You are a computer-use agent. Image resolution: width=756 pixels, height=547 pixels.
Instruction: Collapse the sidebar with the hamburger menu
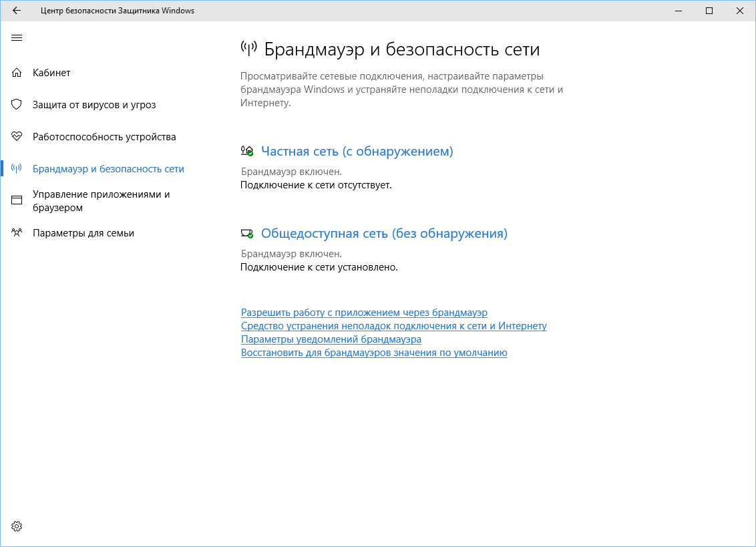click(x=16, y=38)
